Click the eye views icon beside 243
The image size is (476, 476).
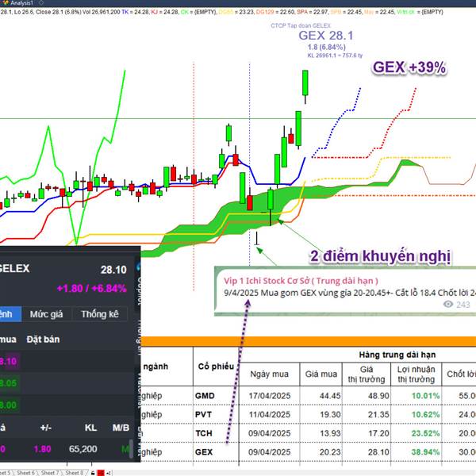[448, 304]
